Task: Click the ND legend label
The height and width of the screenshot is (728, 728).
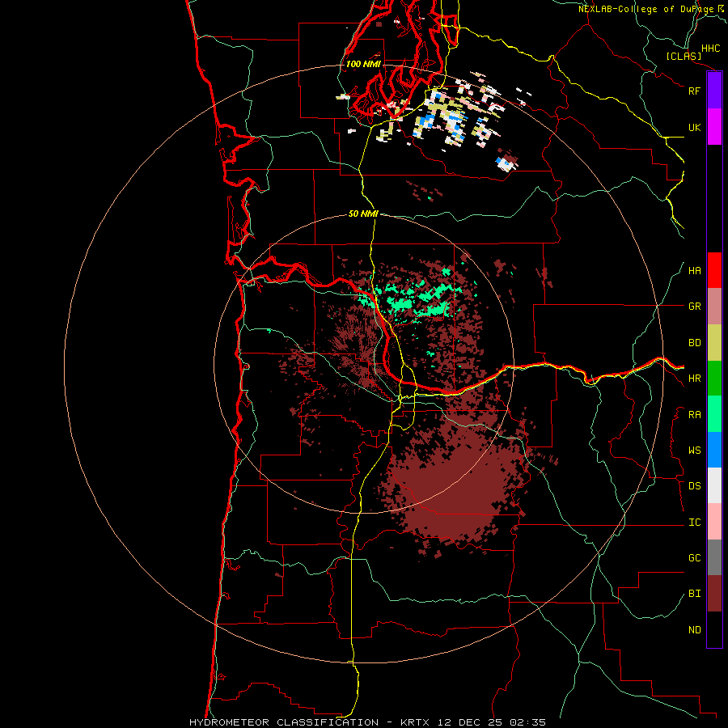Action: (694, 630)
